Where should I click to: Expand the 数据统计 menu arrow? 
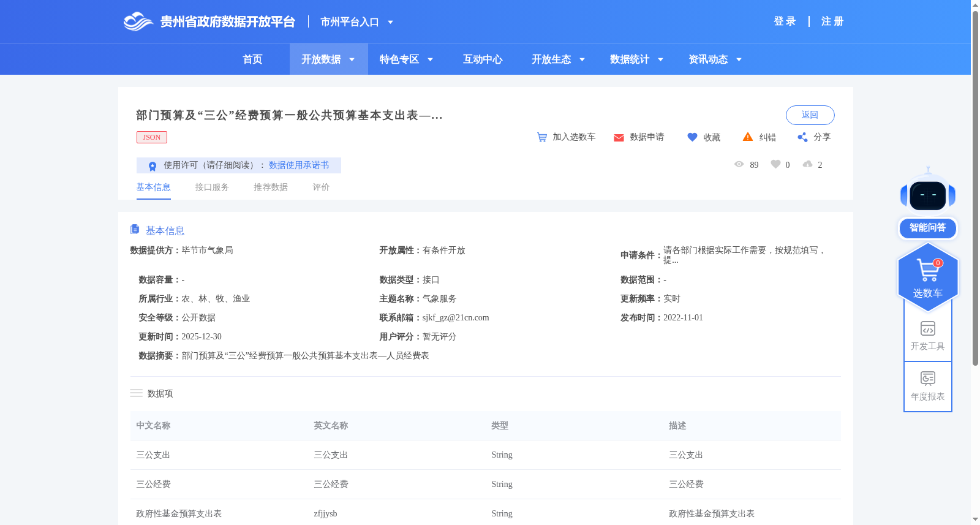[x=660, y=60]
